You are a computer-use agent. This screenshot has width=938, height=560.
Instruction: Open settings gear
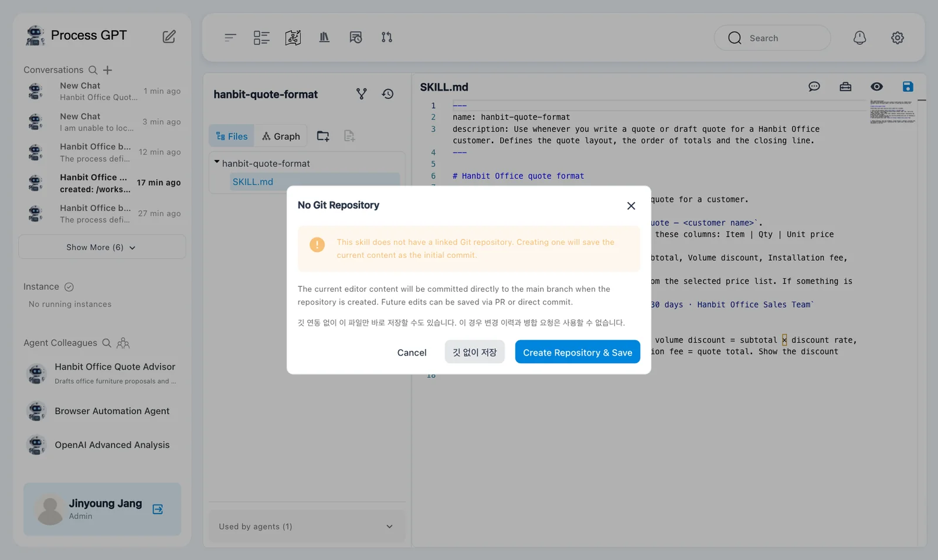(x=898, y=38)
